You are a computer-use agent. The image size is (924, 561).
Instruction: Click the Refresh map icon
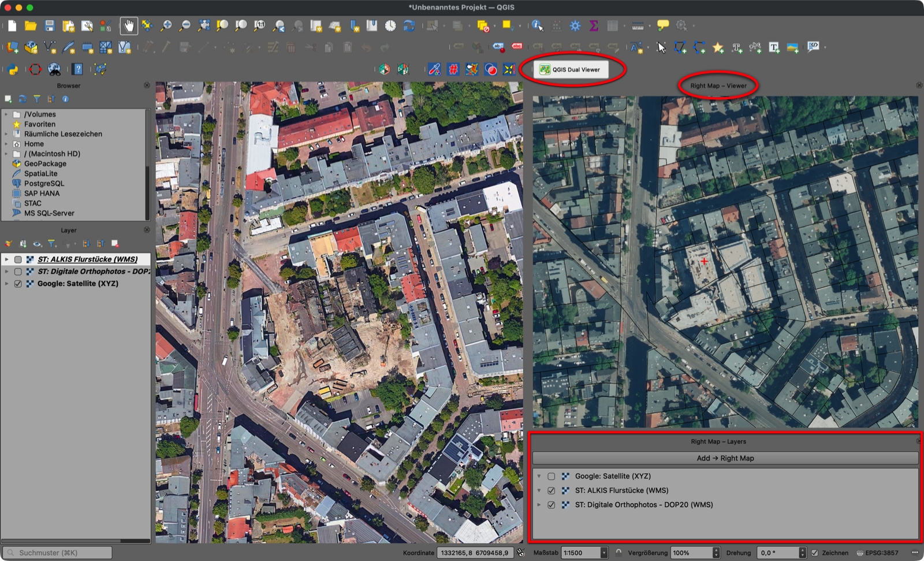coord(409,25)
